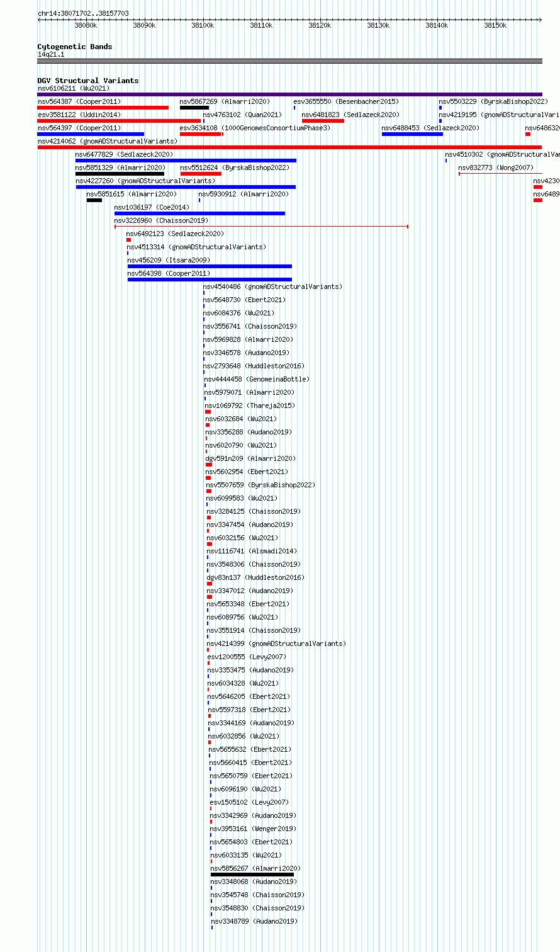Click the nsv3545748 (Chaisson2019) label
This screenshot has height=952, width=560.
(257, 895)
